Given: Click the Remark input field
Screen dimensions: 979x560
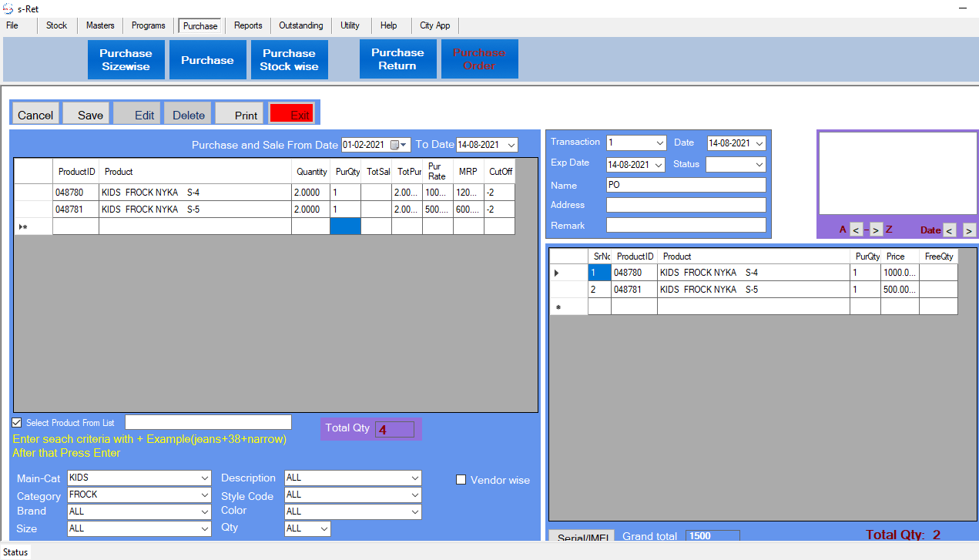Looking at the screenshot, I should pos(686,225).
